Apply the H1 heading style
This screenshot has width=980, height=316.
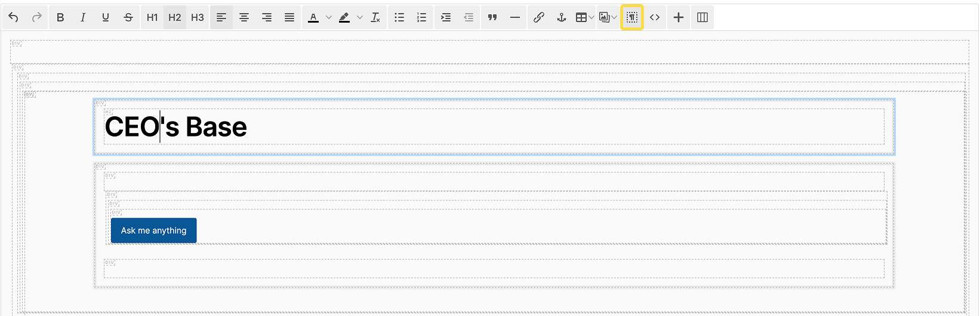pos(152,17)
